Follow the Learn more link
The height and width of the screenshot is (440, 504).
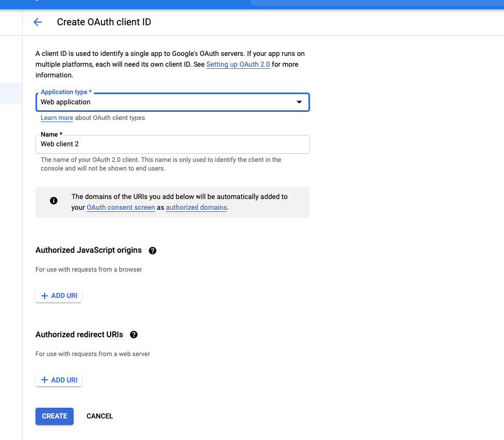(57, 118)
